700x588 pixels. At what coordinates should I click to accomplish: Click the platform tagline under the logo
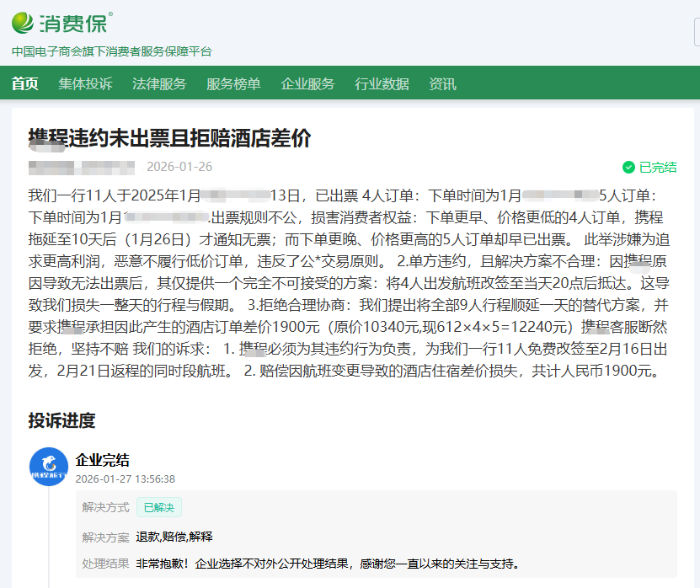coord(111,51)
